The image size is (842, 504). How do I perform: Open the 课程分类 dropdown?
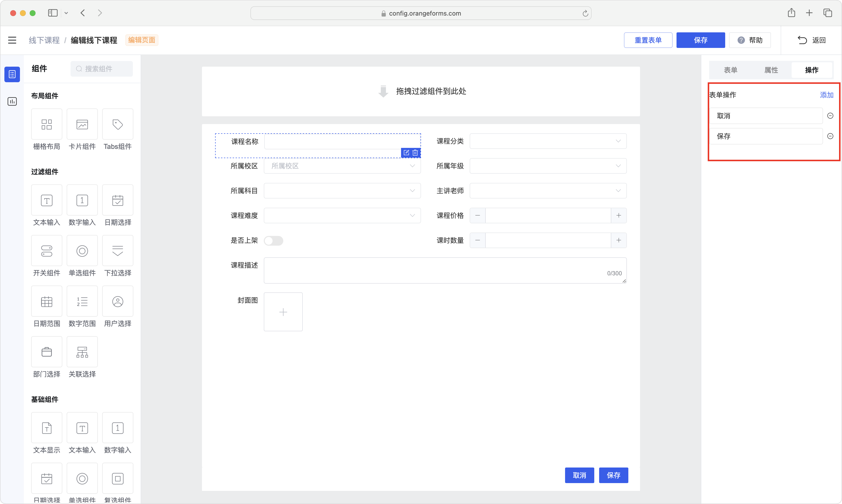coord(548,141)
